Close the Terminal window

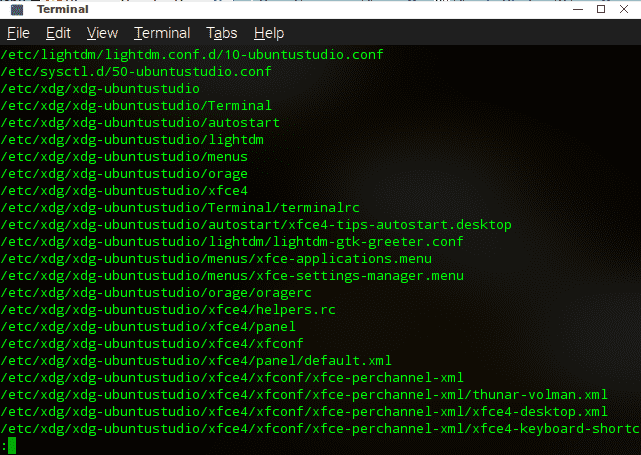tap(627, 9)
